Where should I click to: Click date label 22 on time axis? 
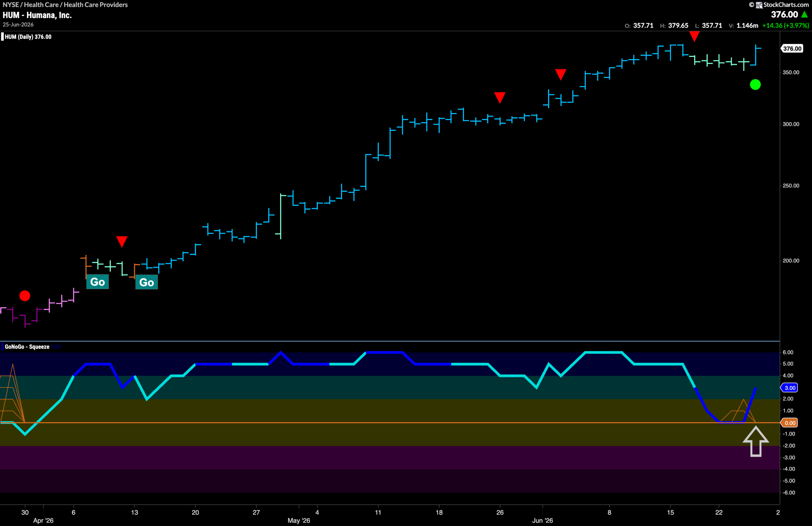tap(719, 512)
